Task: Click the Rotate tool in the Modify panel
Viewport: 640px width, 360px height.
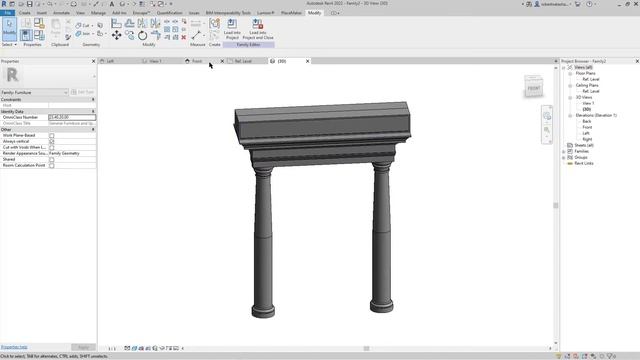Action: (x=142, y=36)
